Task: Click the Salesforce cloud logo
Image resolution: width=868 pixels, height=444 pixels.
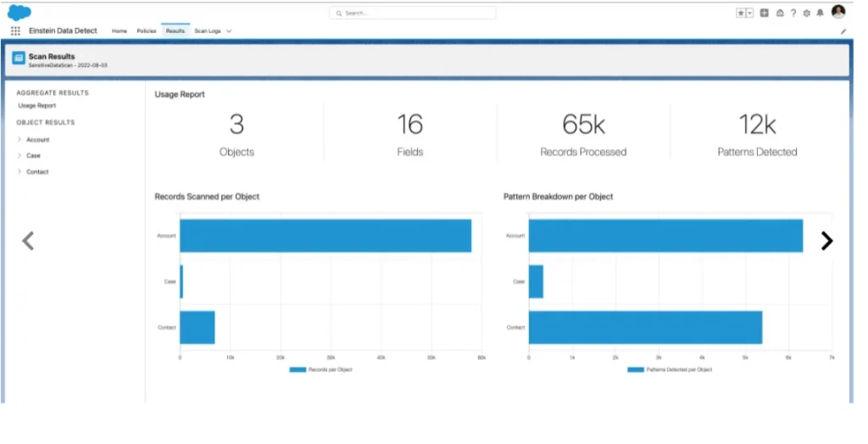Action: tap(19, 12)
